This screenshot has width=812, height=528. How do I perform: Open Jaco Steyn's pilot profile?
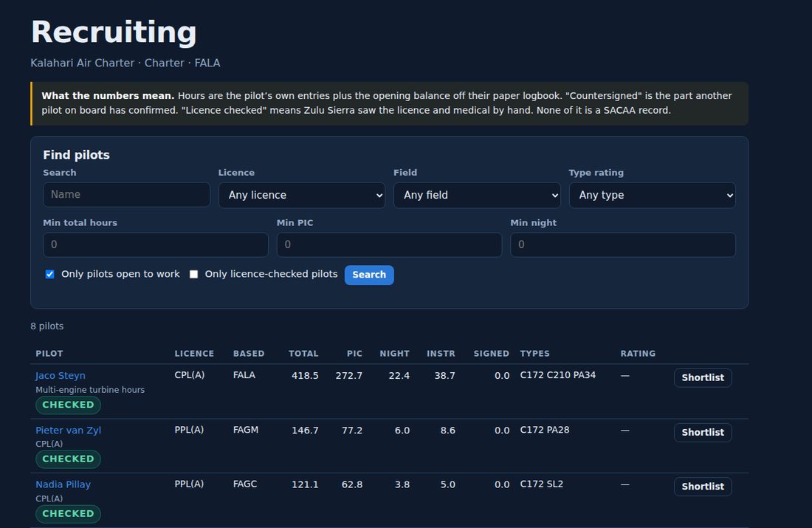(61, 376)
